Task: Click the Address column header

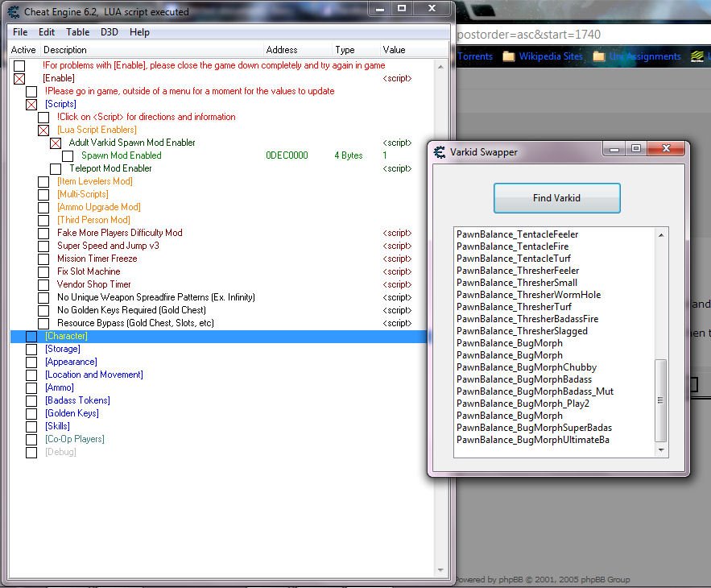Action: tap(298, 50)
